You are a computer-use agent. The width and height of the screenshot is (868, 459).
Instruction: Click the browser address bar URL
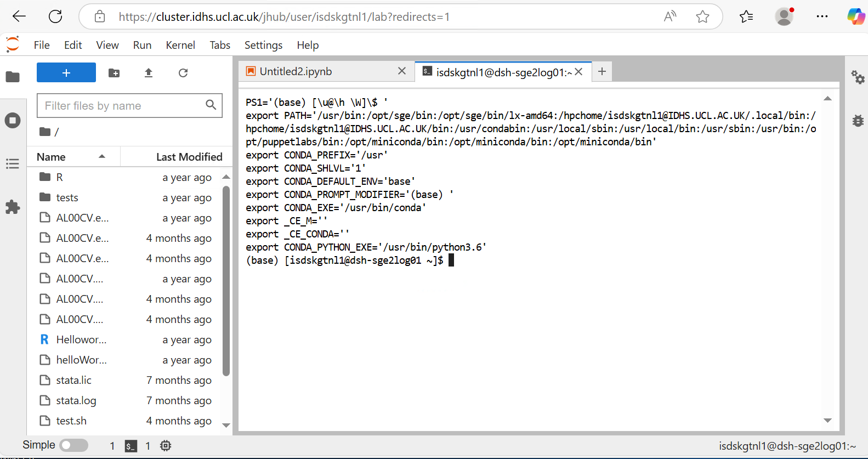(284, 17)
